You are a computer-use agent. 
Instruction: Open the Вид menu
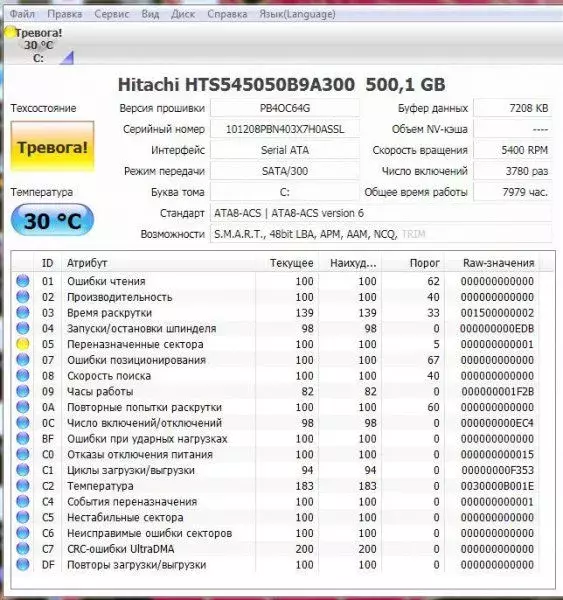[150, 14]
